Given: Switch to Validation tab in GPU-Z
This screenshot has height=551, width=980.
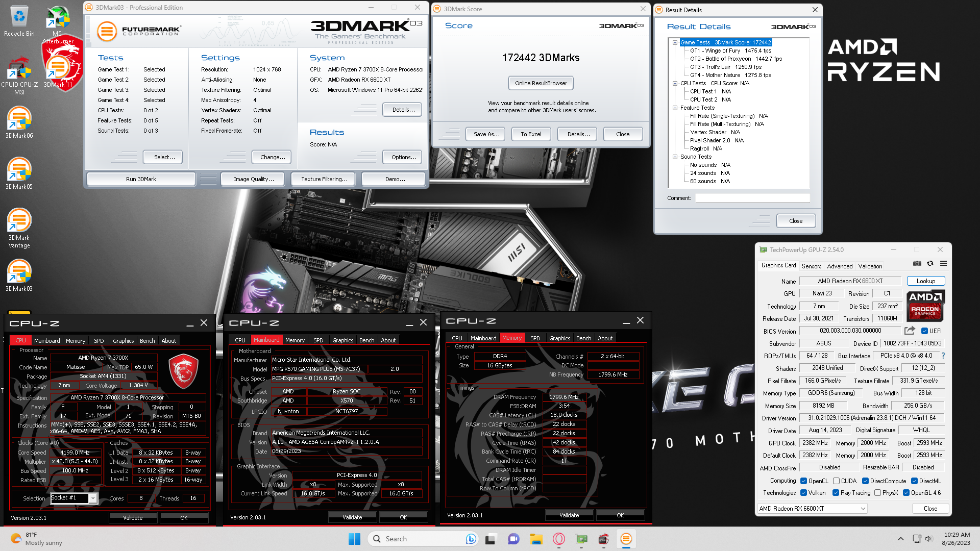Looking at the screenshot, I should 870,266.
